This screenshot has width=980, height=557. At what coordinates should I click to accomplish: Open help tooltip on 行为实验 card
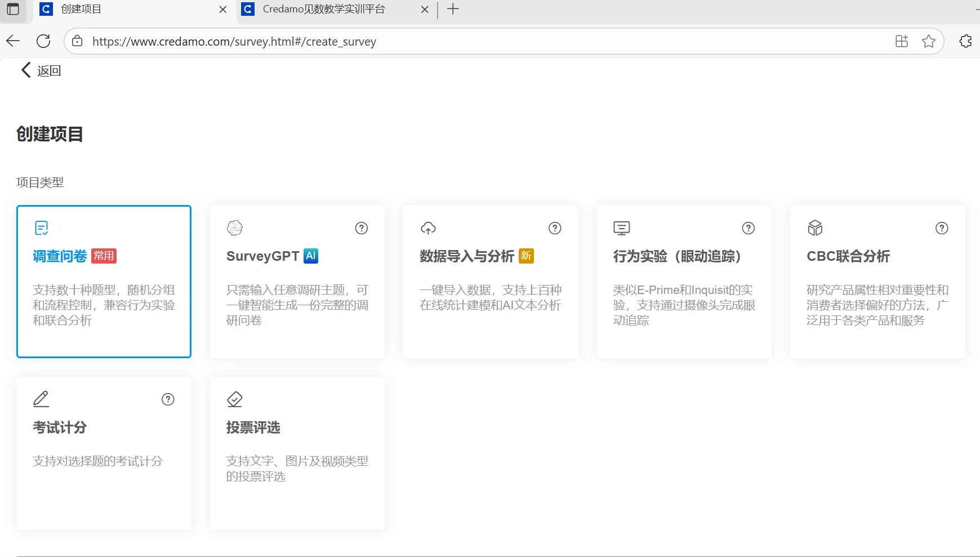(748, 228)
